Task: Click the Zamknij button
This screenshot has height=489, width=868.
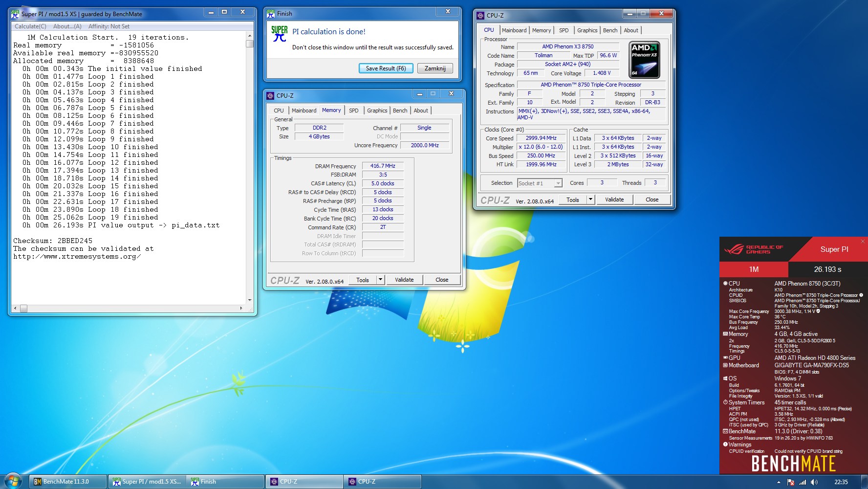Action: (x=435, y=68)
